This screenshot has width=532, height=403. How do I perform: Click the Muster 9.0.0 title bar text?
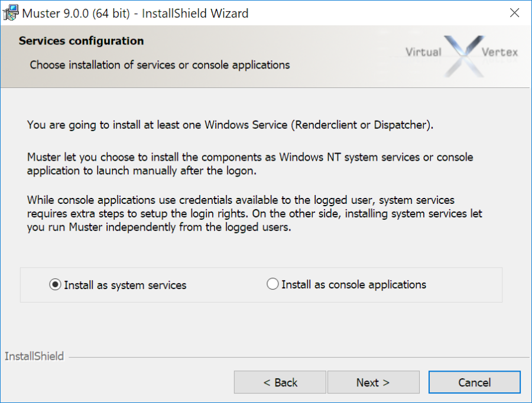(134, 13)
